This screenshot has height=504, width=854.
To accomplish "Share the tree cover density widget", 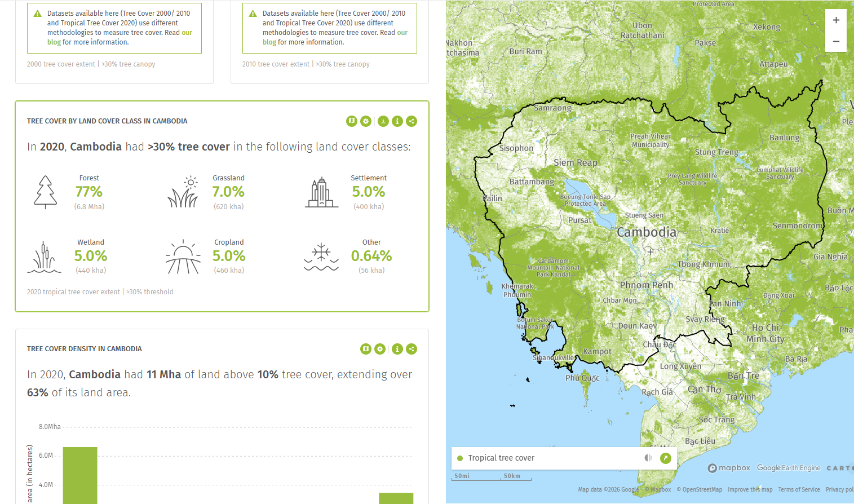I will coord(411,349).
